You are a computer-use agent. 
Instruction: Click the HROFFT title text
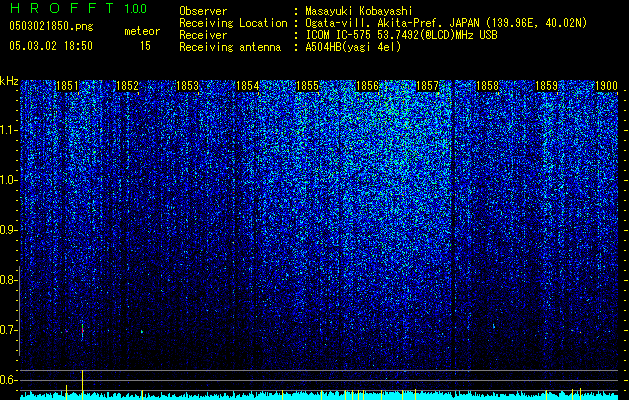tap(62, 8)
